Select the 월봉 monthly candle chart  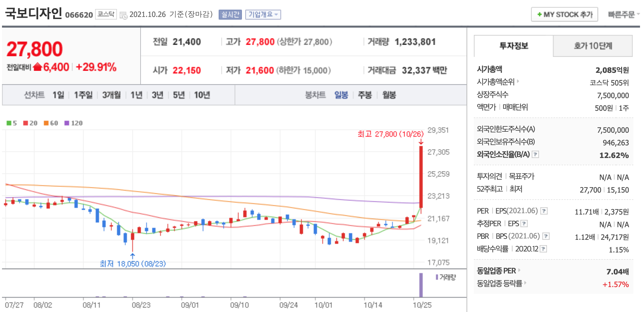389,95
